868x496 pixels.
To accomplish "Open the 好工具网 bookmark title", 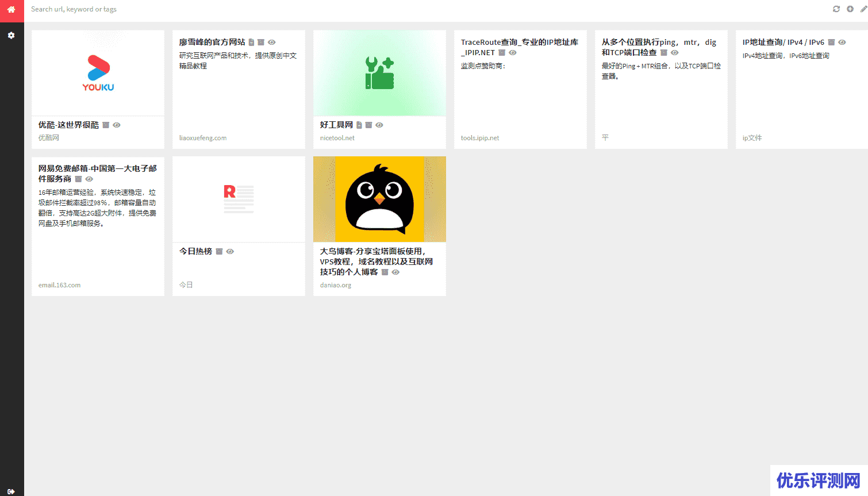I will coord(337,125).
